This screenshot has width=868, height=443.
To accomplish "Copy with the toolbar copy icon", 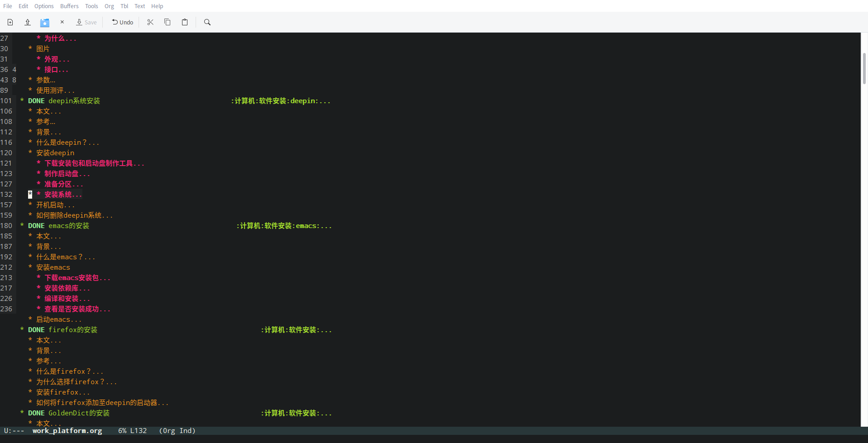I will pyautogui.click(x=168, y=22).
